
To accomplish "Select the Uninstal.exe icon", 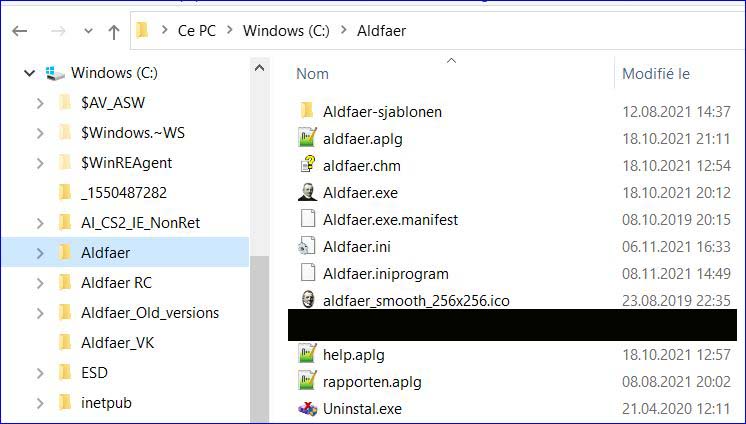I will 307,408.
